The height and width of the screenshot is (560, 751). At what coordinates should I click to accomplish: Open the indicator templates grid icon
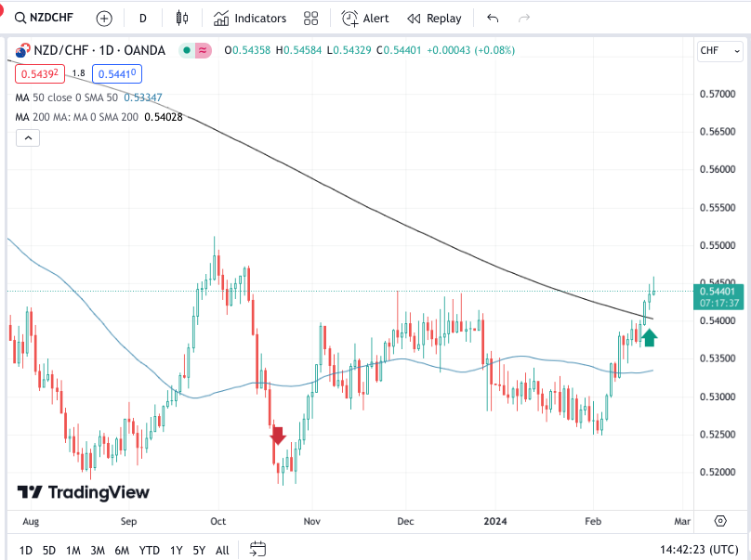point(311,18)
